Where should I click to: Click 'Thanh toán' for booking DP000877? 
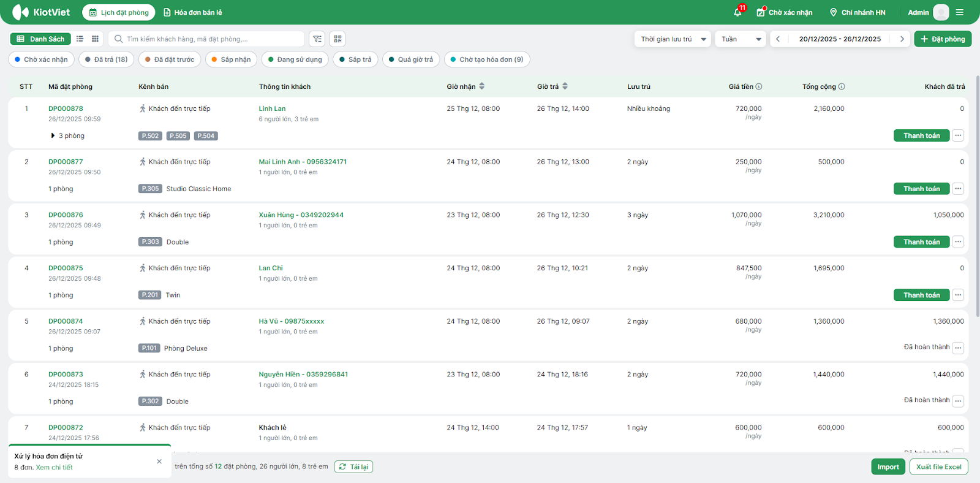click(x=921, y=189)
